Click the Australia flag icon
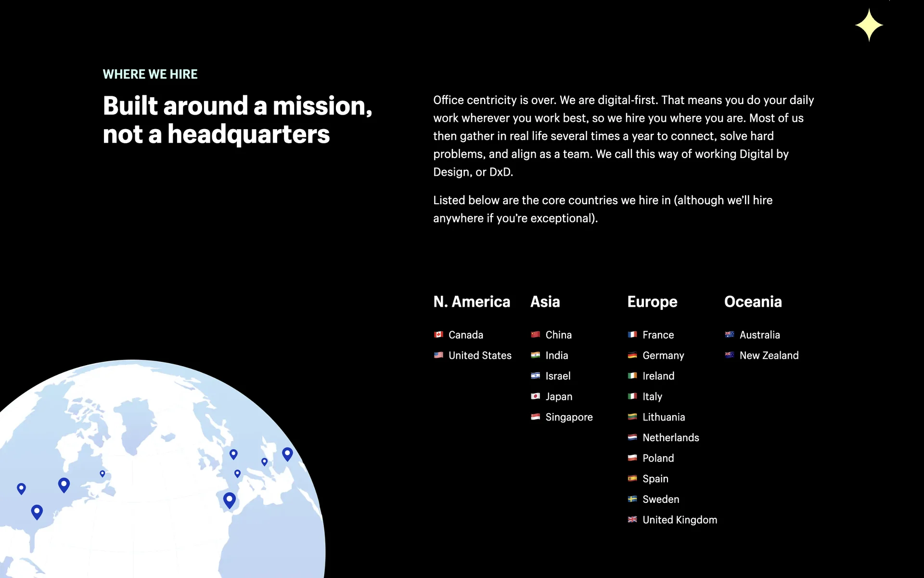Viewport: 924px width, 578px height. pyautogui.click(x=730, y=334)
